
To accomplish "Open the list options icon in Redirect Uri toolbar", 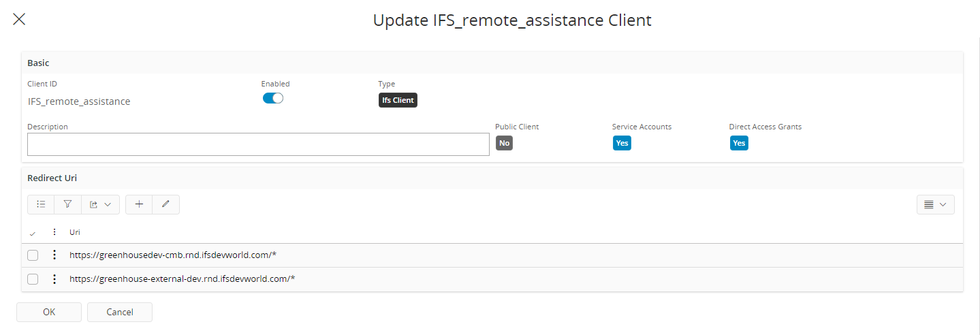I will pos(41,204).
